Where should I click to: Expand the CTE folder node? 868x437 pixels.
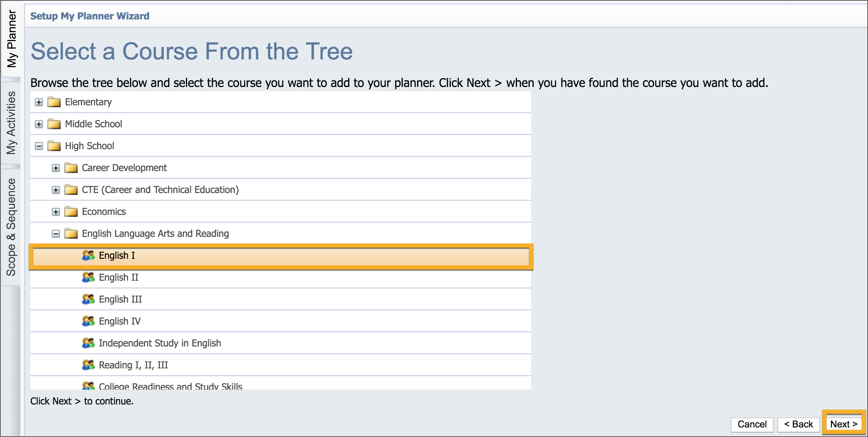point(56,190)
